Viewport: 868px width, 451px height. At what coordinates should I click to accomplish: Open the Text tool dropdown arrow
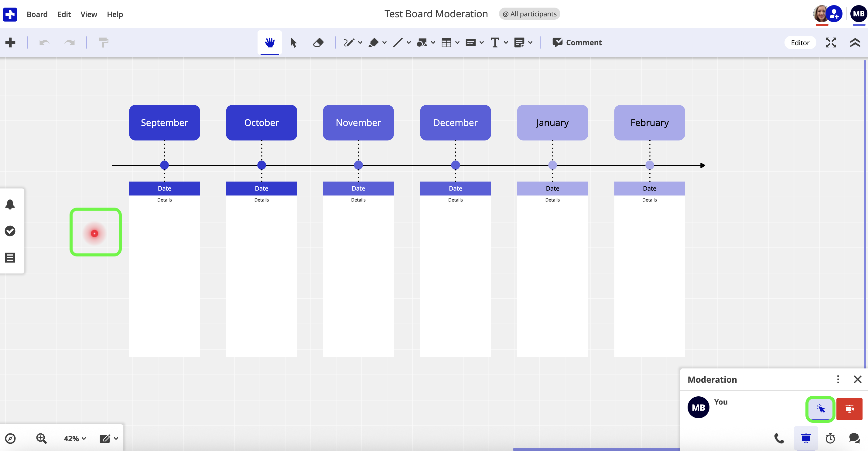tap(506, 42)
